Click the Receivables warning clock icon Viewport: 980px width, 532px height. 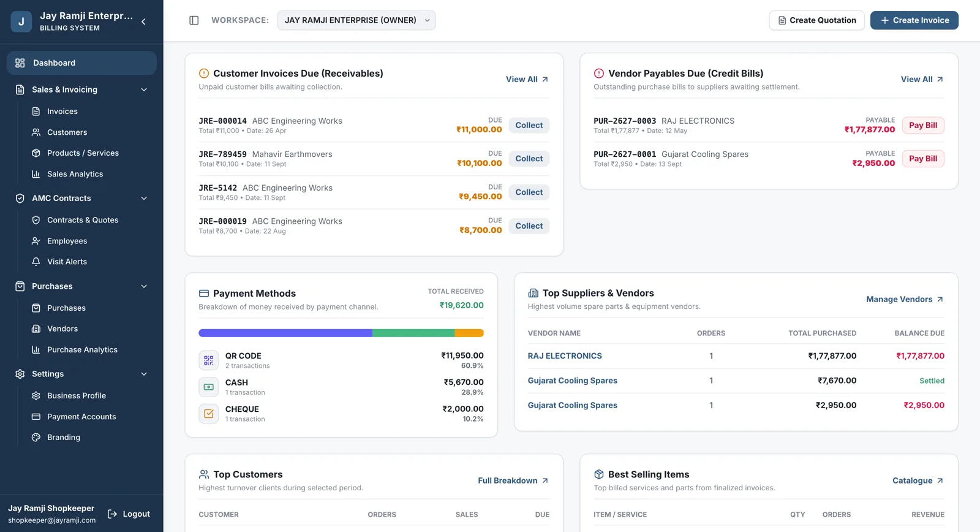[204, 74]
